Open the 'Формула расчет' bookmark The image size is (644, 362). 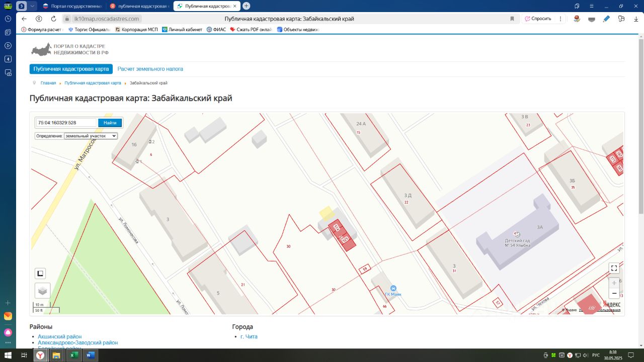[42, 30]
